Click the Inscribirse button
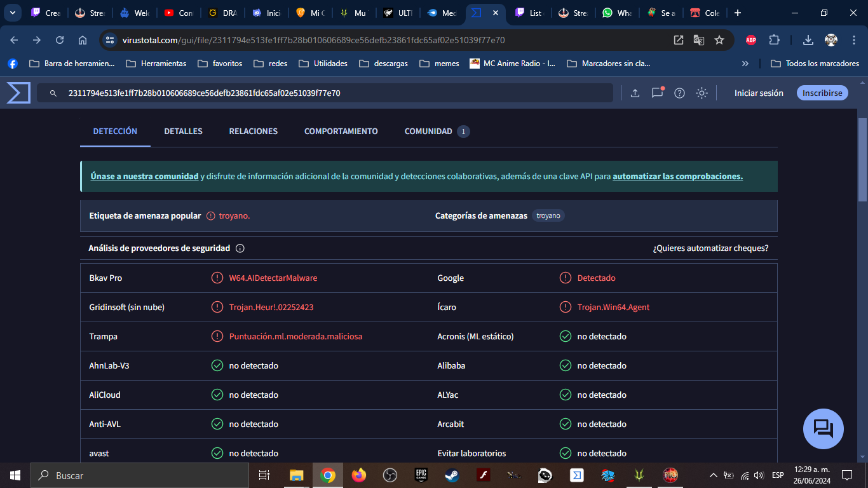Viewport: 868px width, 488px height. 822,93
